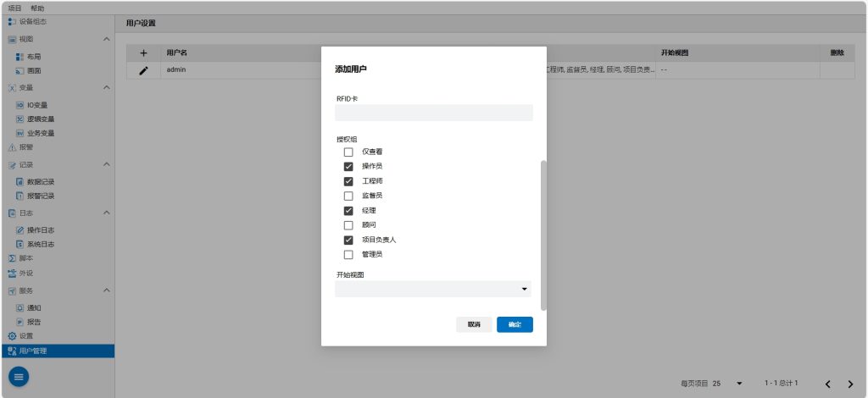
Task: Click the pencil edit icon for admin
Action: coord(143,70)
